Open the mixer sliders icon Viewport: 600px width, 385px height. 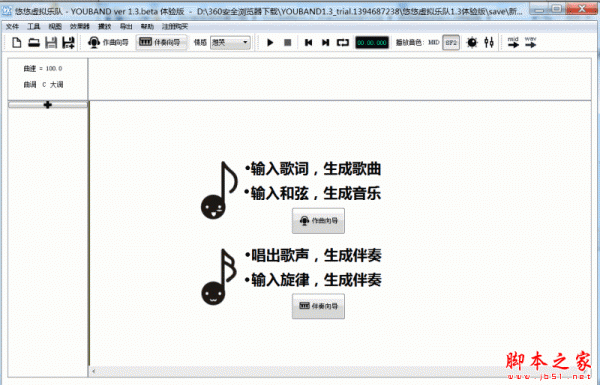[x=489, y=42]
